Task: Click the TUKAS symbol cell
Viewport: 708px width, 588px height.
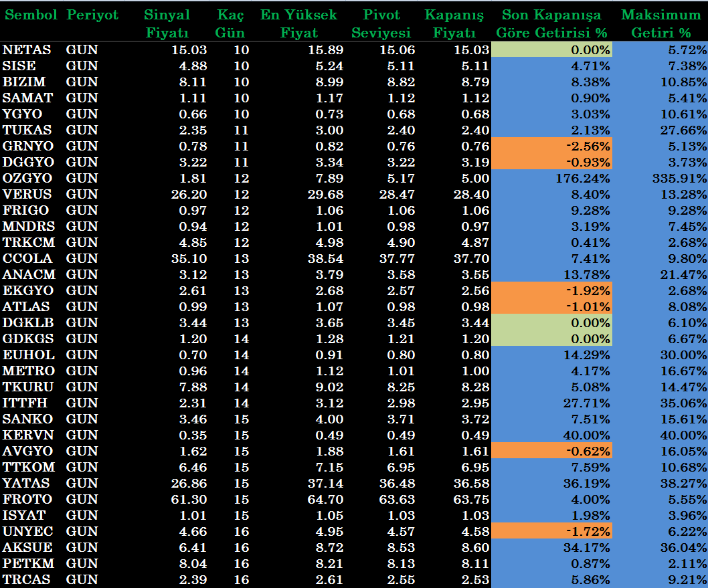Action: 27,130
